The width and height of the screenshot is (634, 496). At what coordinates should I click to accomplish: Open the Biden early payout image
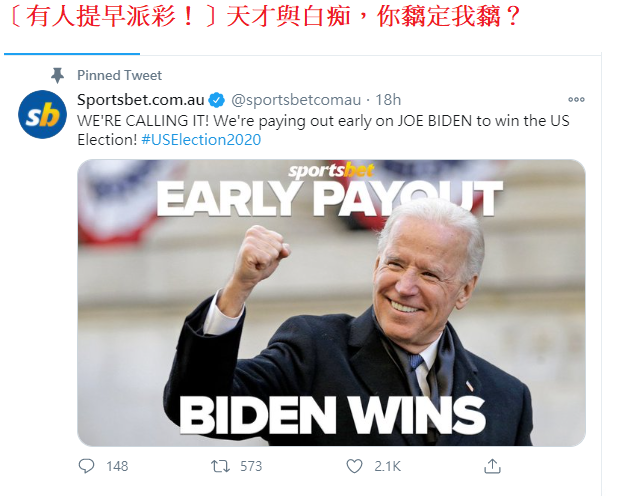331,303
